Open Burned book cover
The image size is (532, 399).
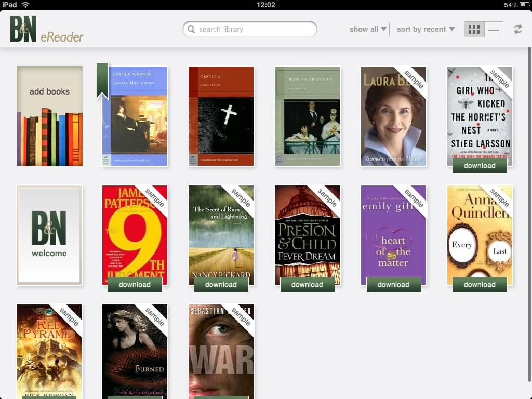point(135,352)
